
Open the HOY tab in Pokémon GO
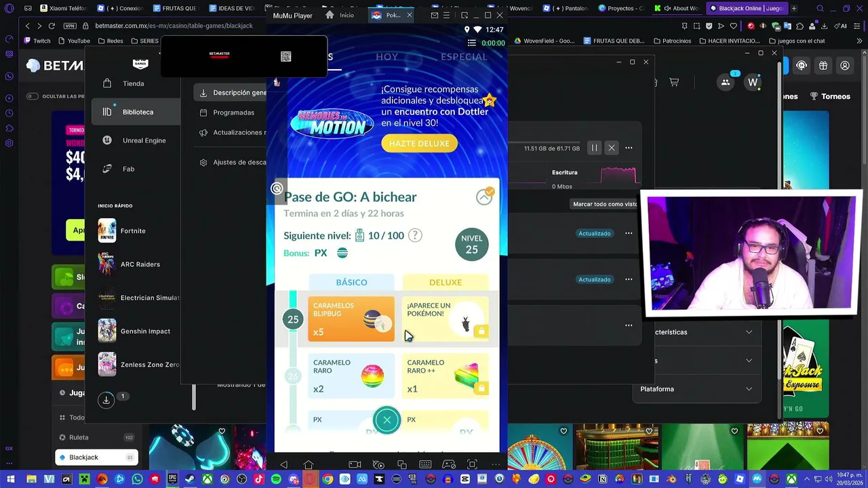click(x=387, y=57)
